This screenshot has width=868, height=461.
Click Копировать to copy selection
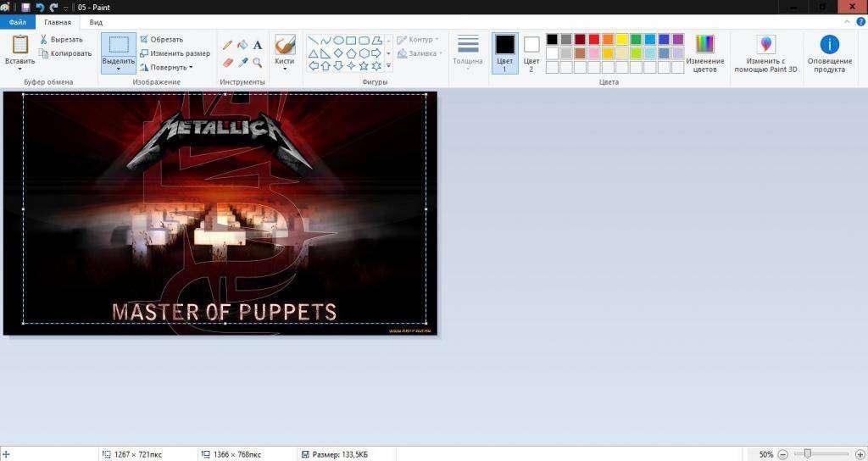[x=65, y=53]
